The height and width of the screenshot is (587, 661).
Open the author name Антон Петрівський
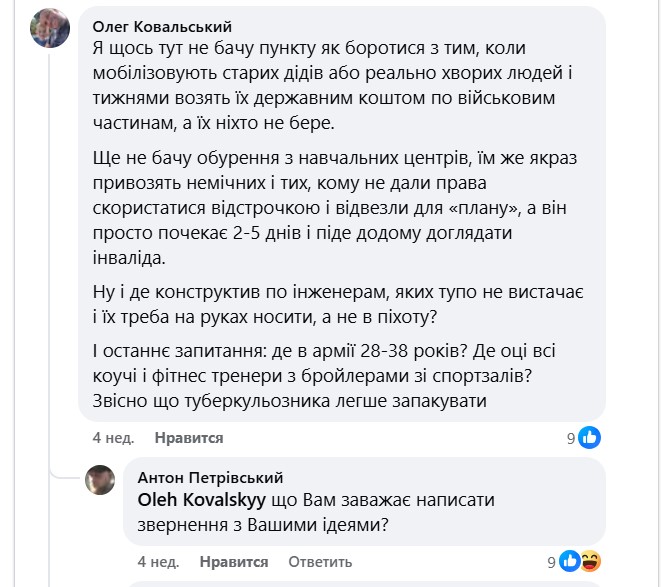click(x=210, y=477)
